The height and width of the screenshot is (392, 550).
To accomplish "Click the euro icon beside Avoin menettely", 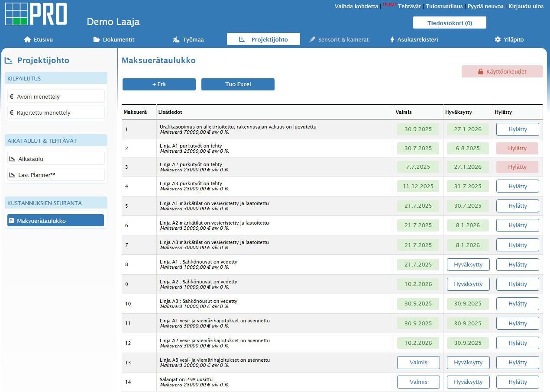I will (12, 96).
